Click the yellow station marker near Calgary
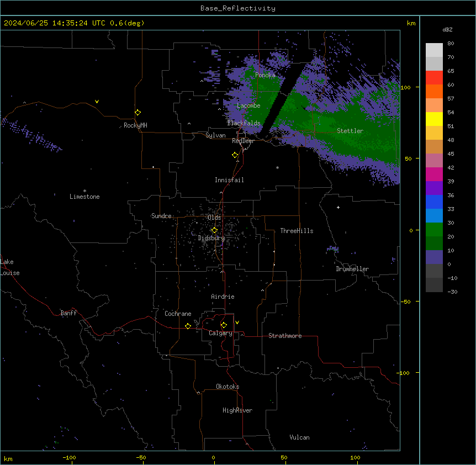The image size is (476, 465). point(224,325)
